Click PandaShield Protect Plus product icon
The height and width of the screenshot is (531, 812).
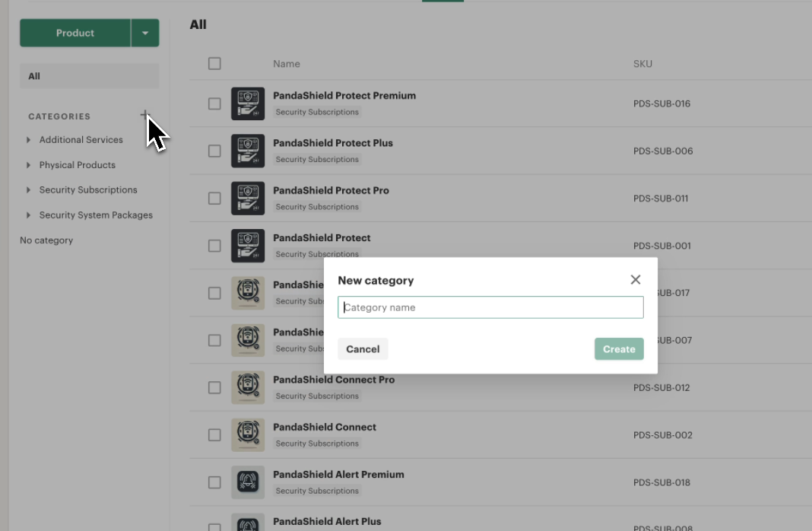pyautogui.click(x=248, y=151)
